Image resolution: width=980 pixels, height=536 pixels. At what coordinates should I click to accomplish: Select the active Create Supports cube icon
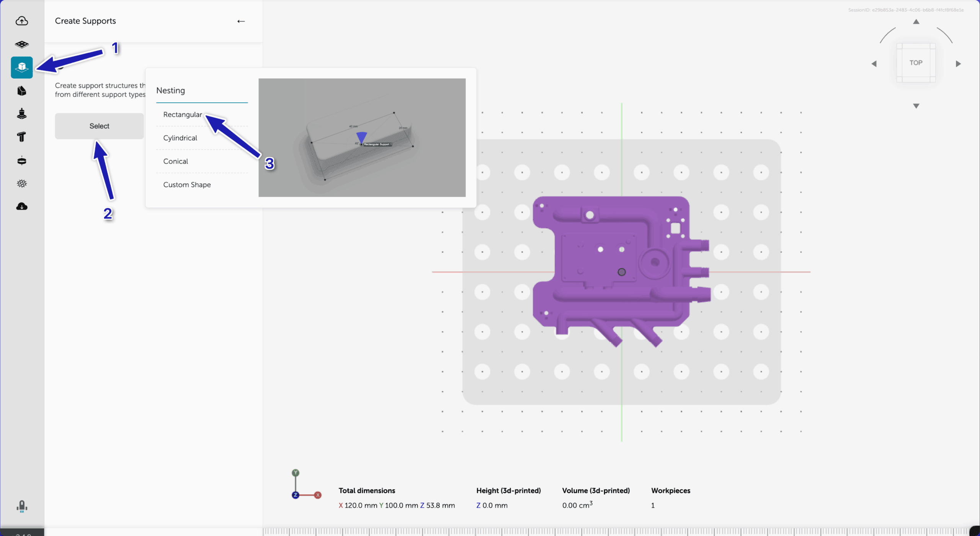tap(22, 67)
